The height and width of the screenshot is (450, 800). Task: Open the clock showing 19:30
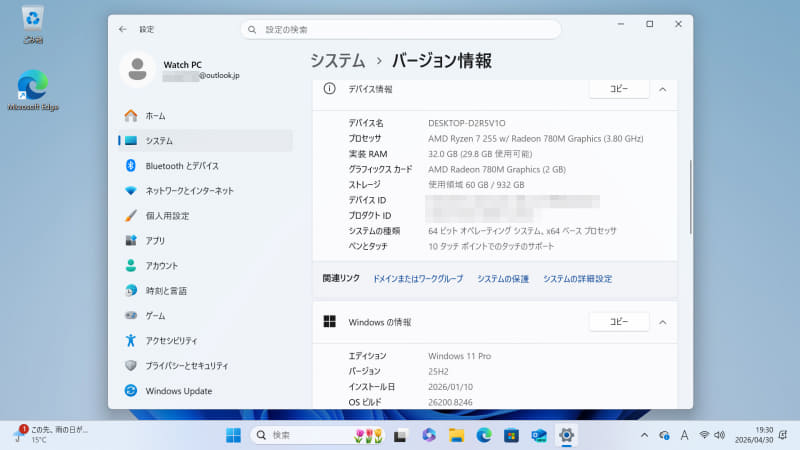[x=754, y=435]
